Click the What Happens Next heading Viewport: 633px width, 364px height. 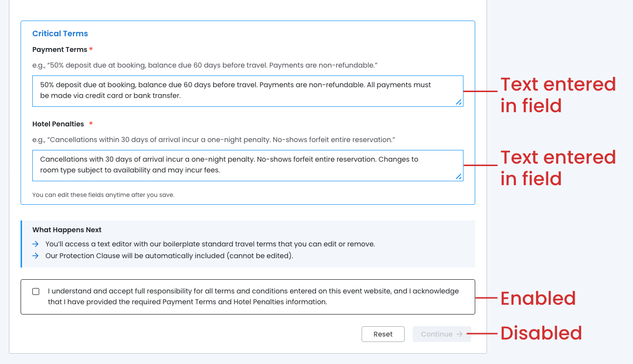(67, 230)
